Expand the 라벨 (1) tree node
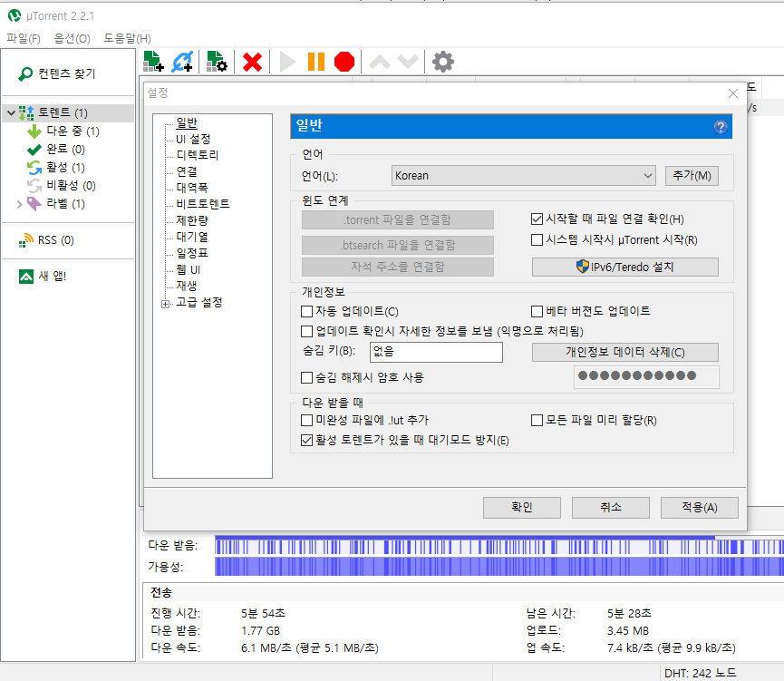Screen dimensions: 784x681 [x=20, y=204]
